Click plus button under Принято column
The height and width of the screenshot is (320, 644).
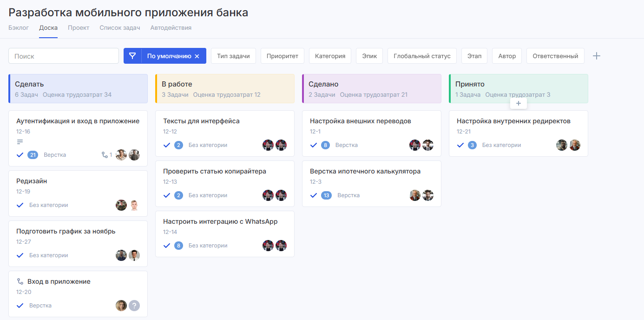[x=519, y=103]
